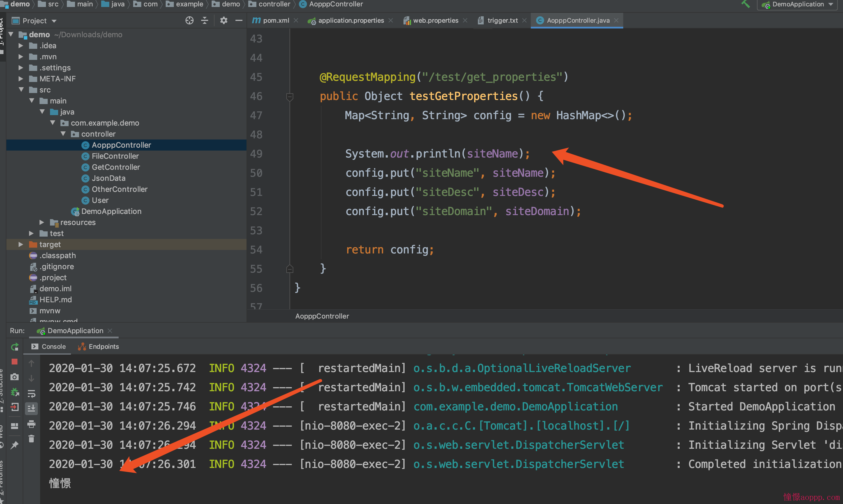Viewport: 843px width, 504px height.
Task: Place cursor on return config line
Action: coord(390,250)
